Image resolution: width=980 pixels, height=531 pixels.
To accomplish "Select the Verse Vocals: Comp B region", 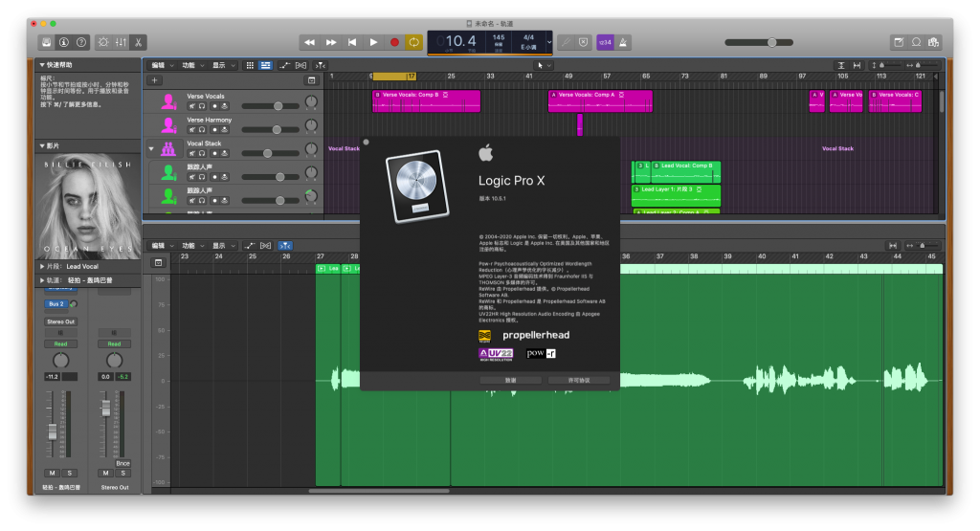I will point(426,101).
